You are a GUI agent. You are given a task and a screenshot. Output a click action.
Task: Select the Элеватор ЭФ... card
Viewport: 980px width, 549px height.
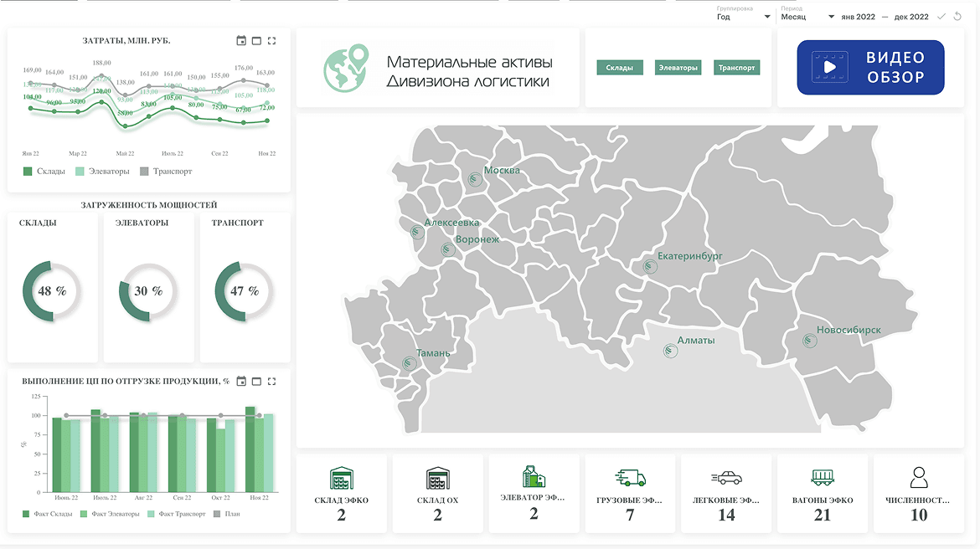(534, 494)
